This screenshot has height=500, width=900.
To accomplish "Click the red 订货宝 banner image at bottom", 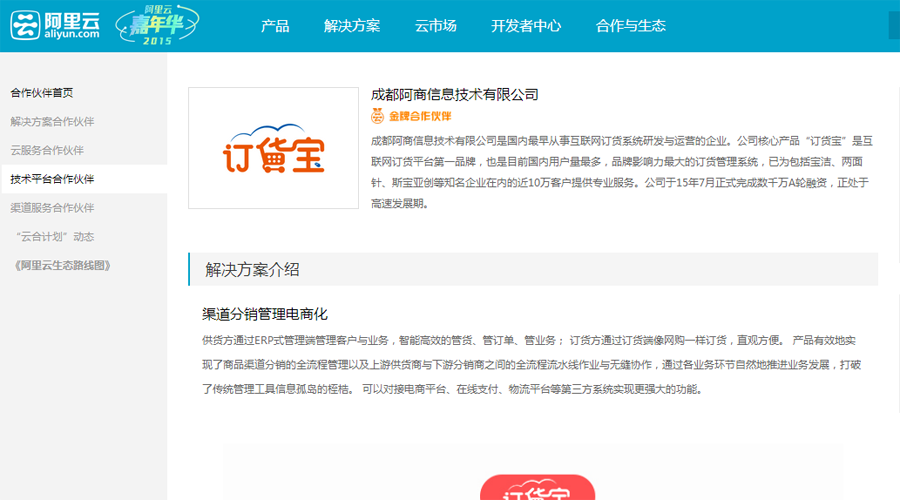I will (537, 487).
